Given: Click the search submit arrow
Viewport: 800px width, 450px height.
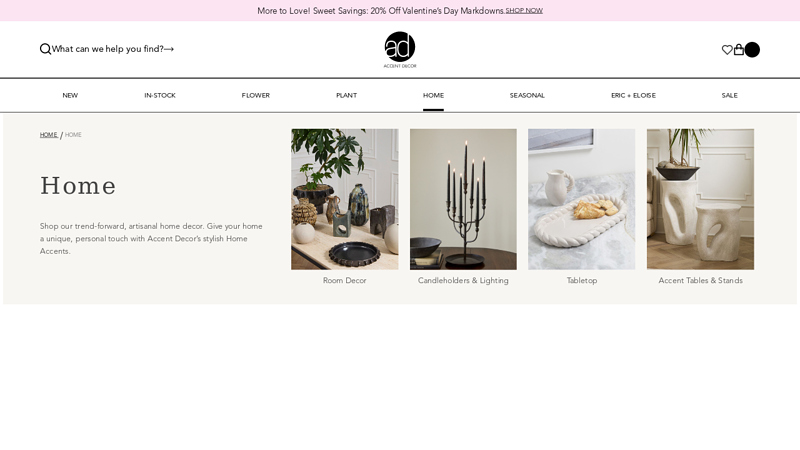Looking at the screenshot, I should (169, 49).
